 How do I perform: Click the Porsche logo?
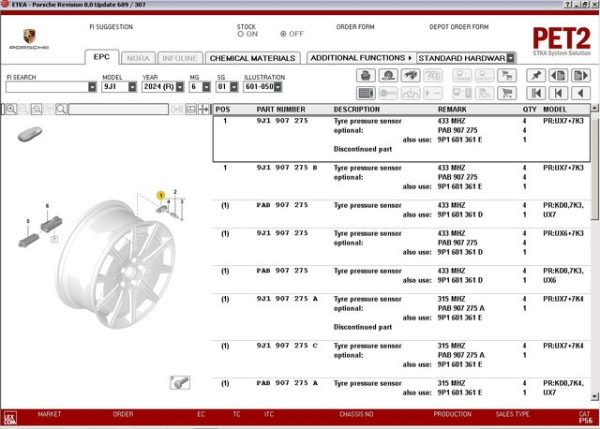click(x=29, y=39)
